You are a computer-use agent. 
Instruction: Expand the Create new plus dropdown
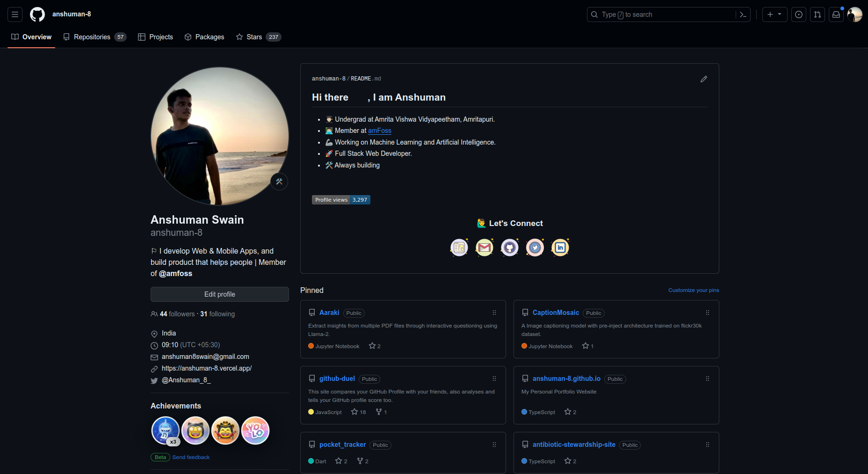[x=774, y=15]
